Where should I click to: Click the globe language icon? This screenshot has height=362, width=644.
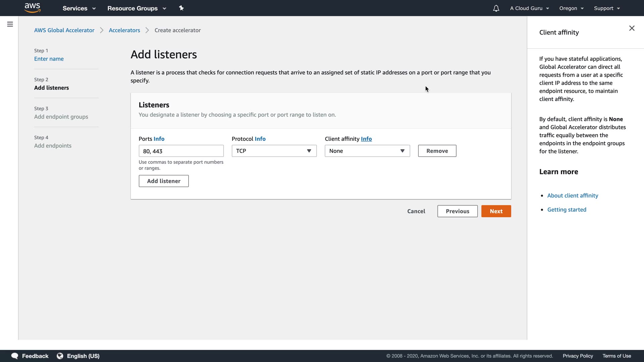[x=60, y=356]
